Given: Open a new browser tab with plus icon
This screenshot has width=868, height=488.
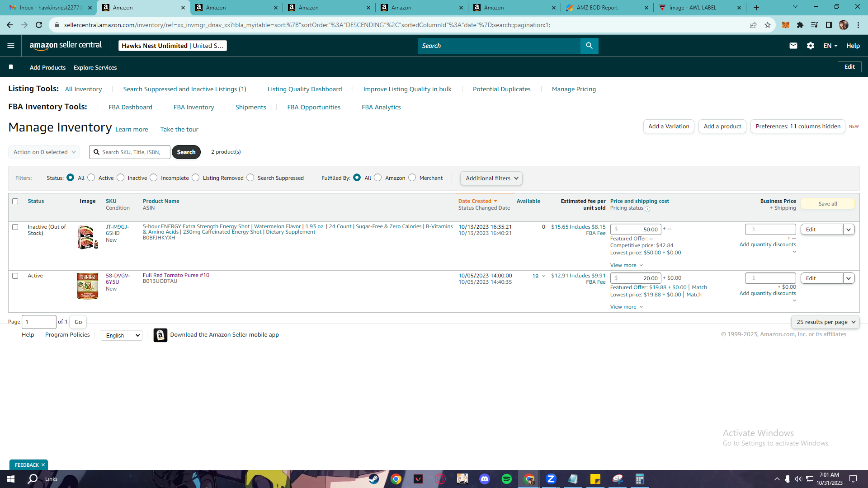Looking at the screenshot, I should (x=756, y=8).
